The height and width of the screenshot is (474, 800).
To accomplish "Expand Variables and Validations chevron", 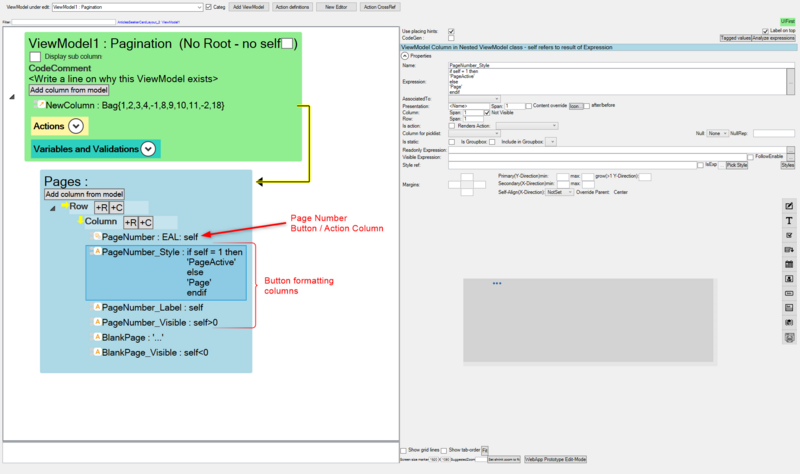I will click(148, 149).
